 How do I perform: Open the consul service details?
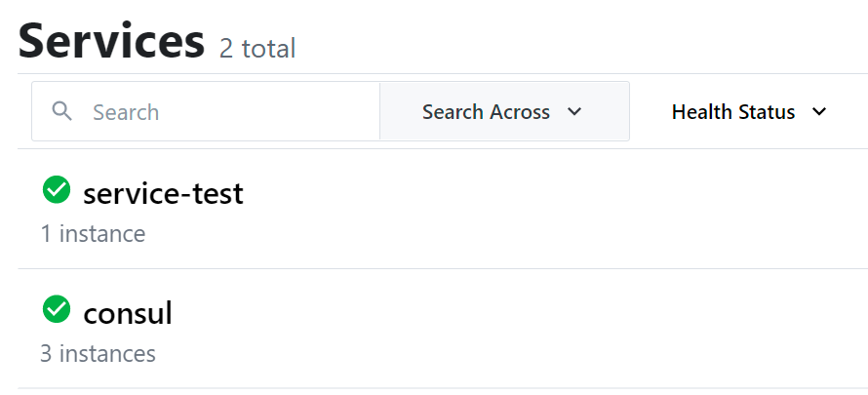pos(128,313)
